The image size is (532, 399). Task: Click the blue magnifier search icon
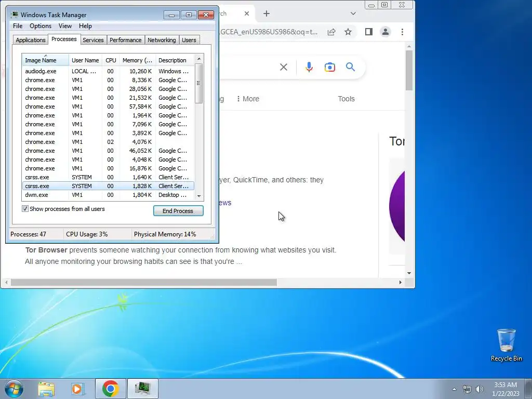coord(350,67)
